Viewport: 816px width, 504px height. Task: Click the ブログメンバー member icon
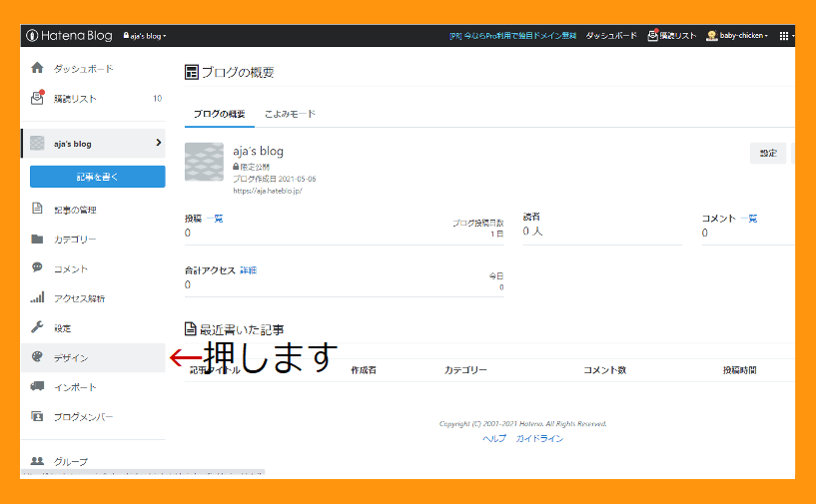coord(37,416)
